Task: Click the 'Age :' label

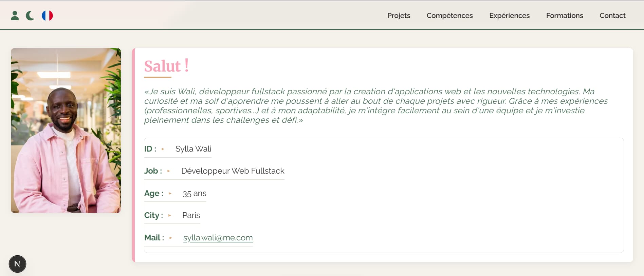Action: [154, 193]
